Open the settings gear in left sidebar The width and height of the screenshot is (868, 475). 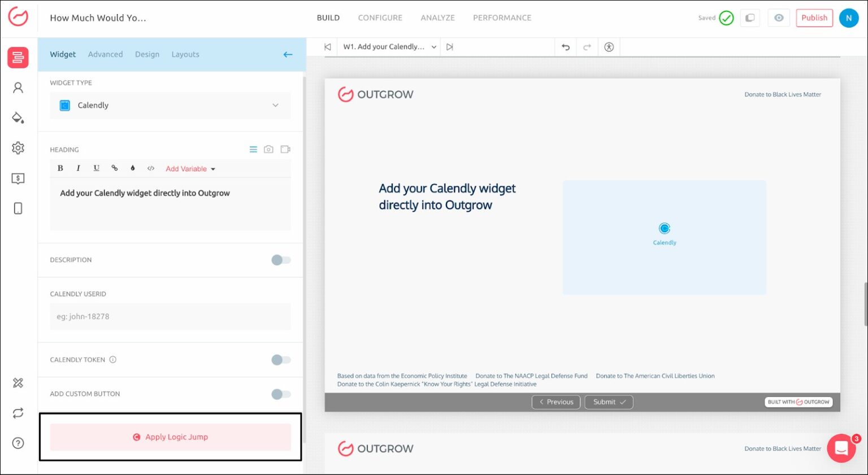tap(18, 148)
